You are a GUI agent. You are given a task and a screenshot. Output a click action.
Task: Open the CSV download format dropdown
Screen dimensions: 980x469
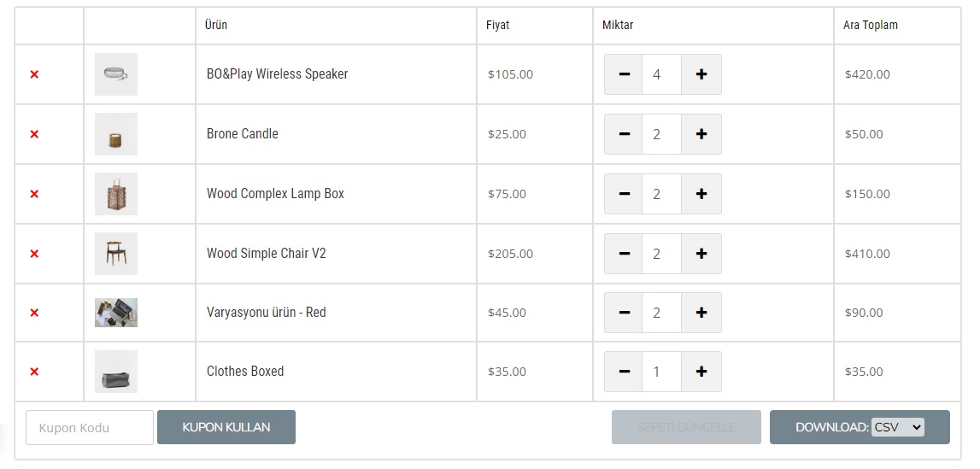(897, 427)
